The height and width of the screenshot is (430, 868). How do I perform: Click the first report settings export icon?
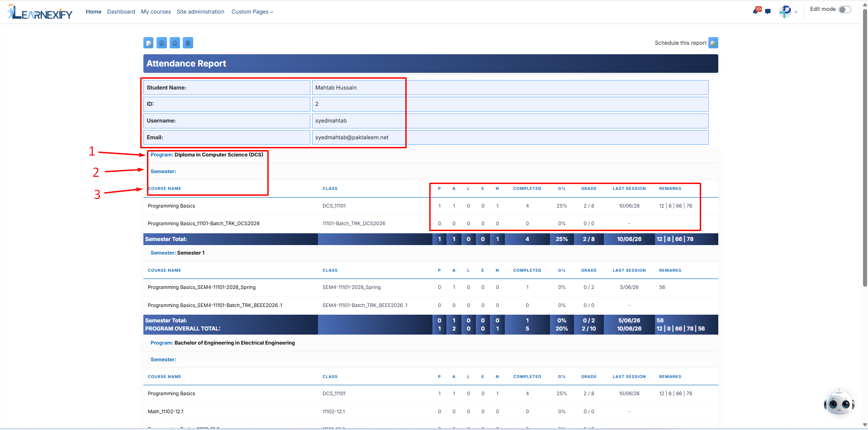click(x=148, y=43)
